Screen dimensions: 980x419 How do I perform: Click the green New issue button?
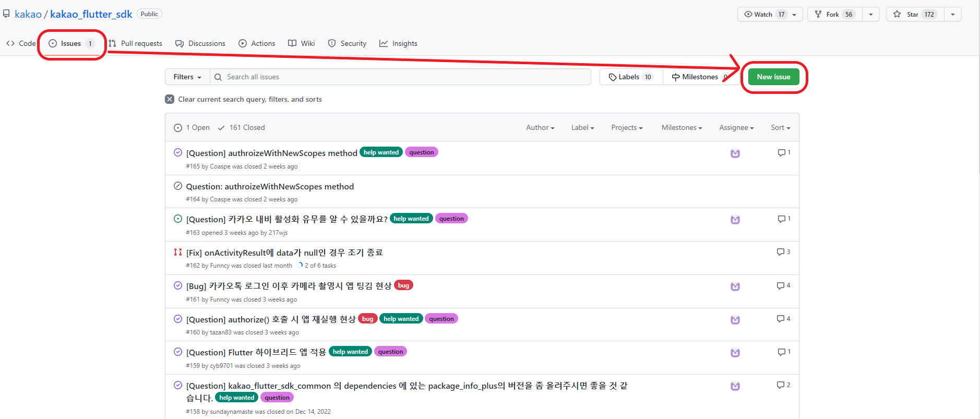pos(773,77)
